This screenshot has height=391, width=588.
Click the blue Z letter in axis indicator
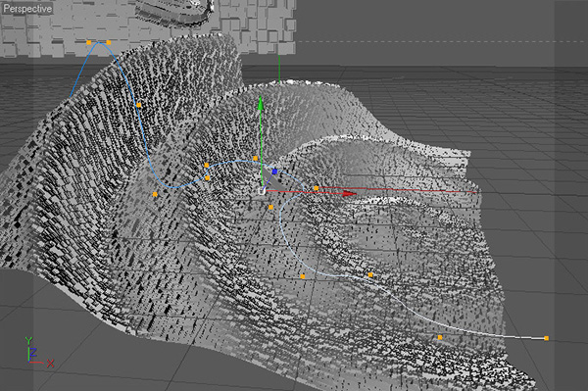[33, 352]
